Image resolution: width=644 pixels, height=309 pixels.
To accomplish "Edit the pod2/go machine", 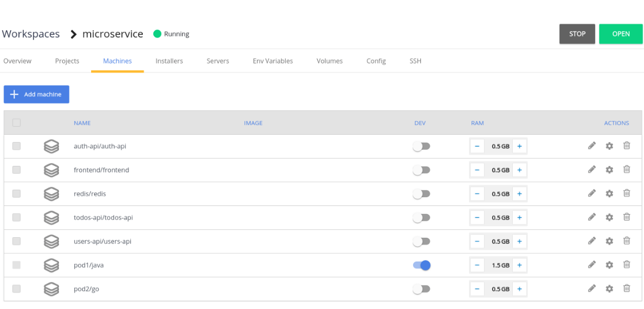I will (x=592, y=289).
